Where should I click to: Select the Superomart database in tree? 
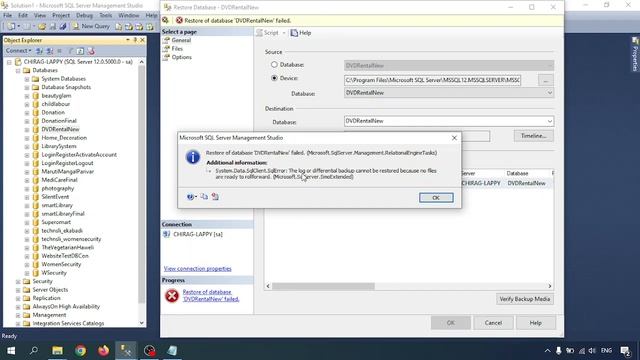56,222
